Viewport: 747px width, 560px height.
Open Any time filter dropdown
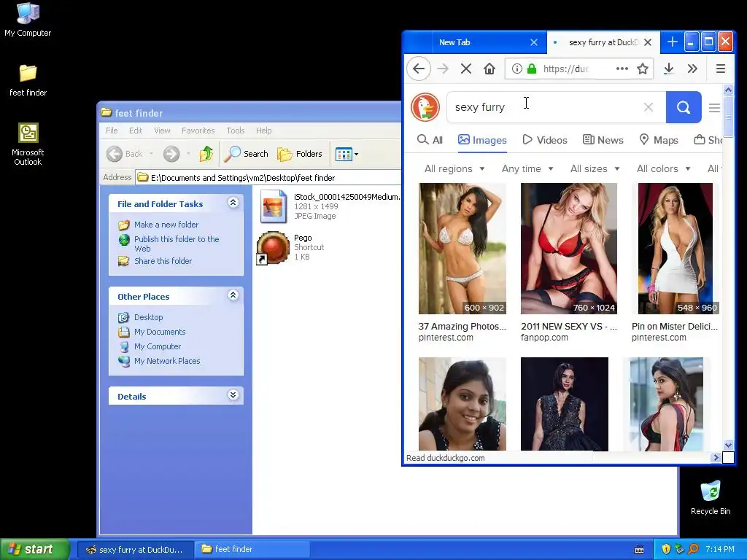[527, 168]
